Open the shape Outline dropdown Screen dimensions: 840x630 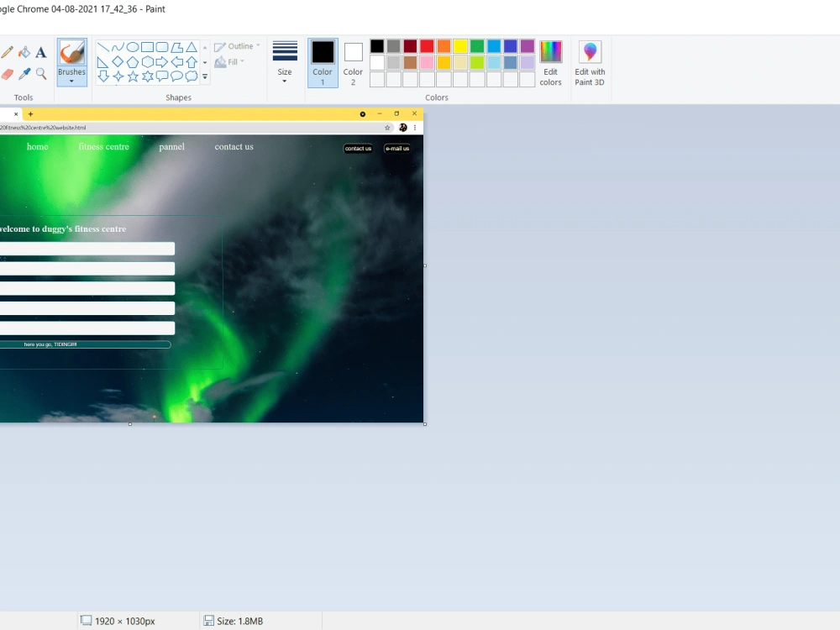tap(238, 46)
